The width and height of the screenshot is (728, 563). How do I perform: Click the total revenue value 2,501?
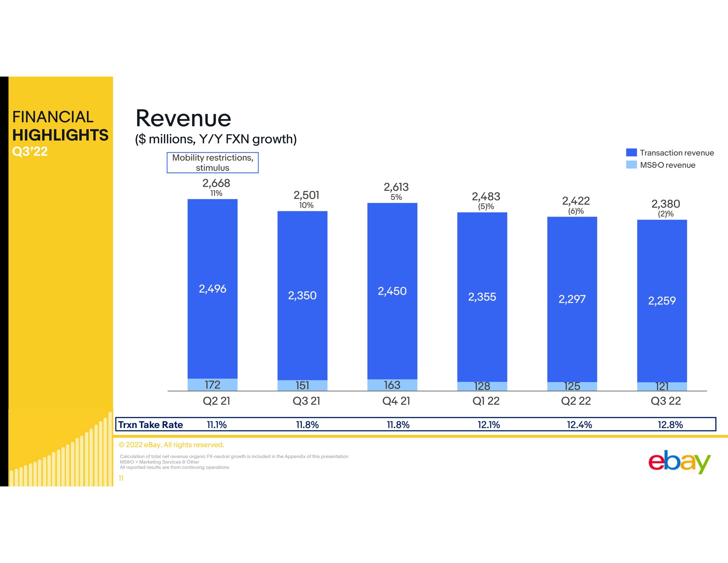[x=306, y=195]
